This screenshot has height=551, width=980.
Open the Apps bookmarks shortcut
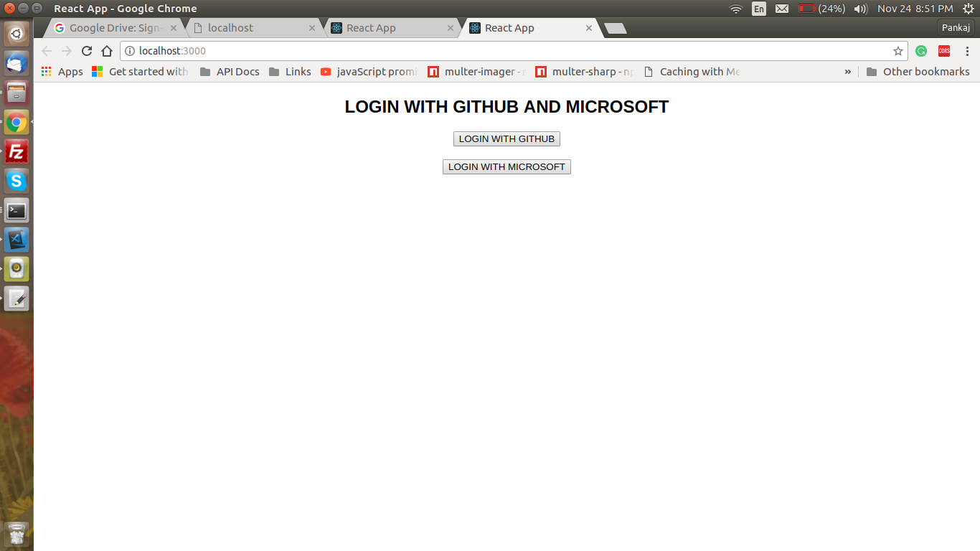[62, 72]
